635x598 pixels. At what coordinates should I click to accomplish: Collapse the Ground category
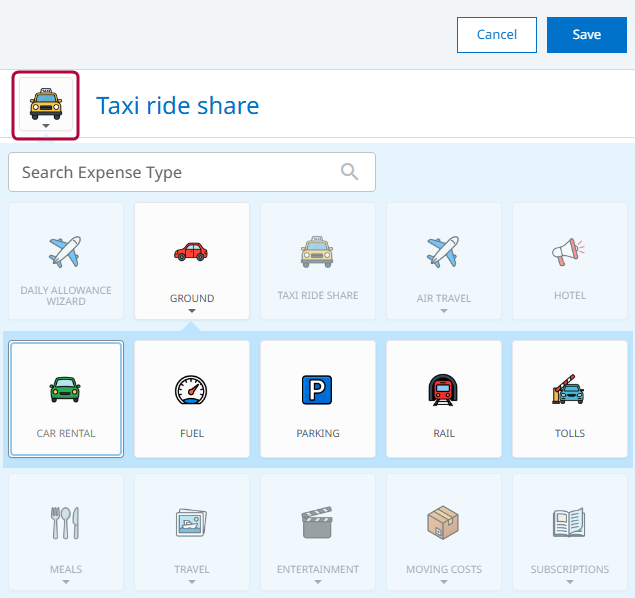[x=192, y=261]
